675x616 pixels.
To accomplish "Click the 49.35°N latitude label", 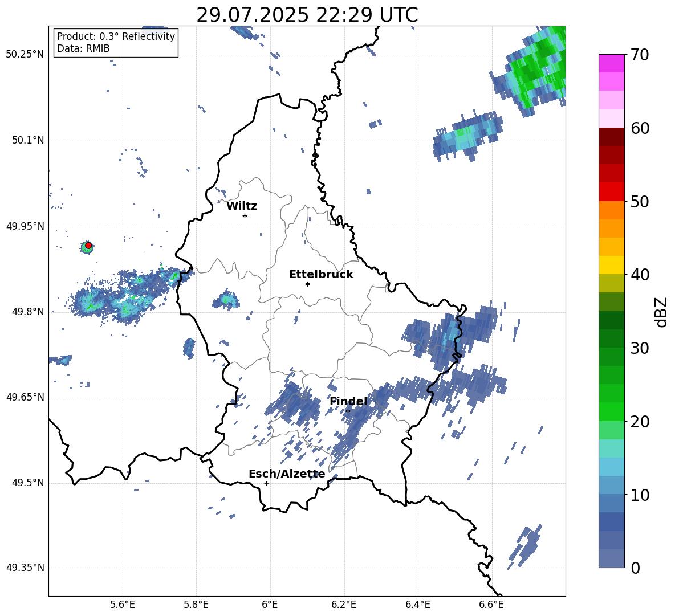I will pyautogui.click(x=25, y=568).
